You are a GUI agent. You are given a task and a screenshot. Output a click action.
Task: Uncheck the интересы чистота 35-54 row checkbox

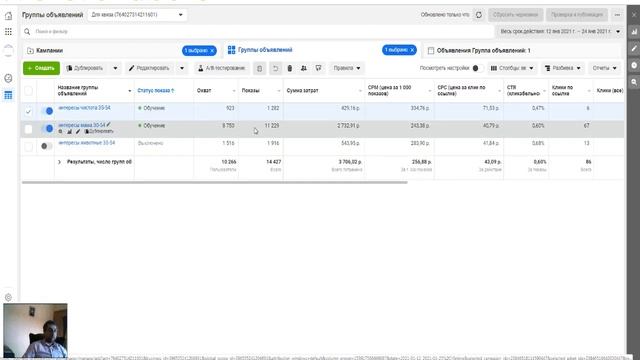click(x=28, y=111)
